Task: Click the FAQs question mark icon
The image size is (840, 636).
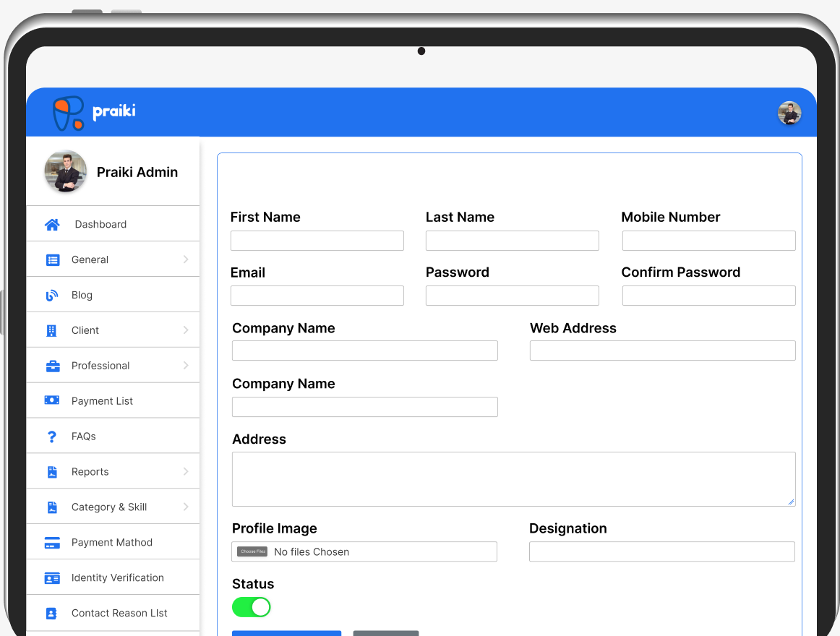Action: pyautogui.click(x=52, y=437)
